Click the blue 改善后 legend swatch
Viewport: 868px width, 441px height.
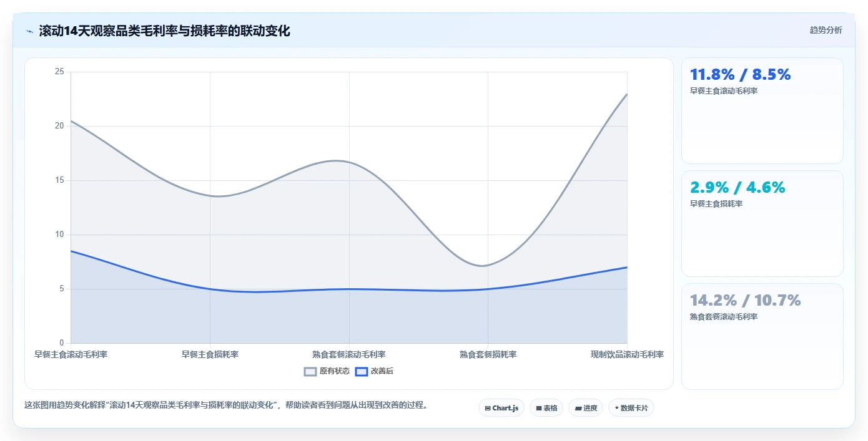[x=361, y=371]
